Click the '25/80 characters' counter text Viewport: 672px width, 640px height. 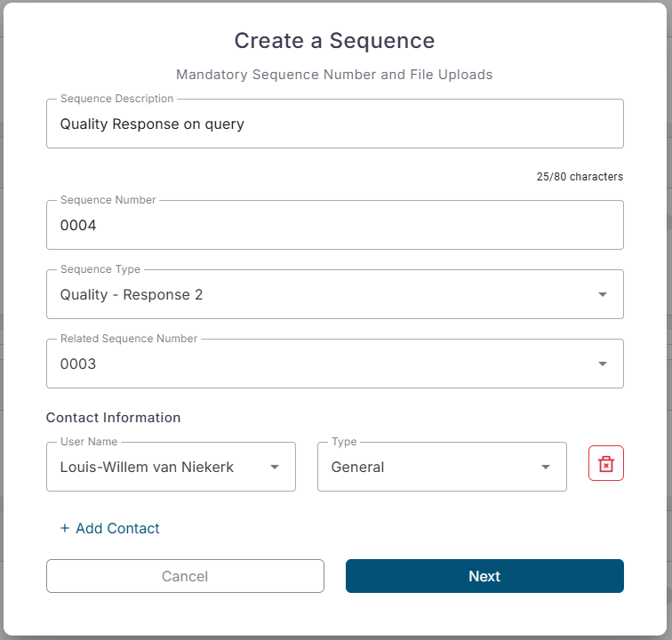[580, 177]
